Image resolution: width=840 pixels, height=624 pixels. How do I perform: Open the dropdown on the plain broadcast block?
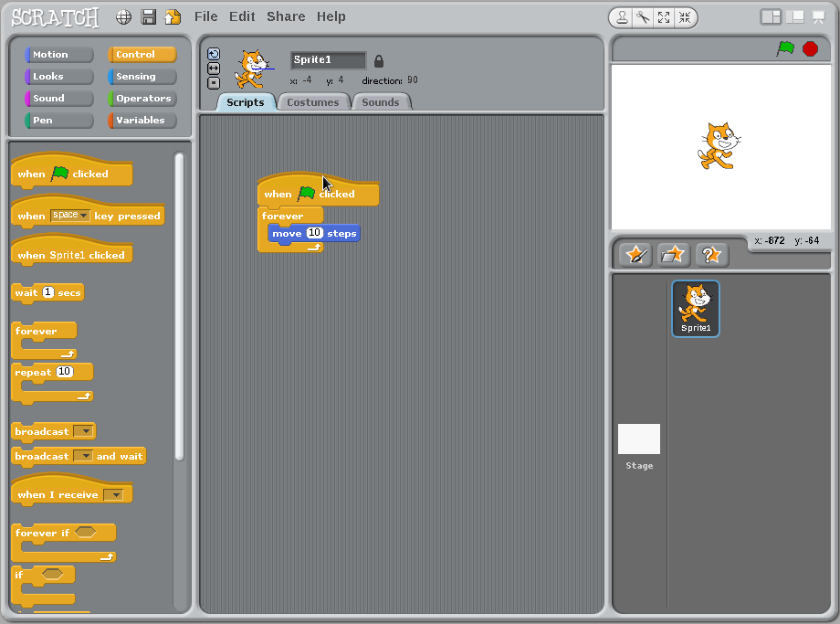click(84, 431)
